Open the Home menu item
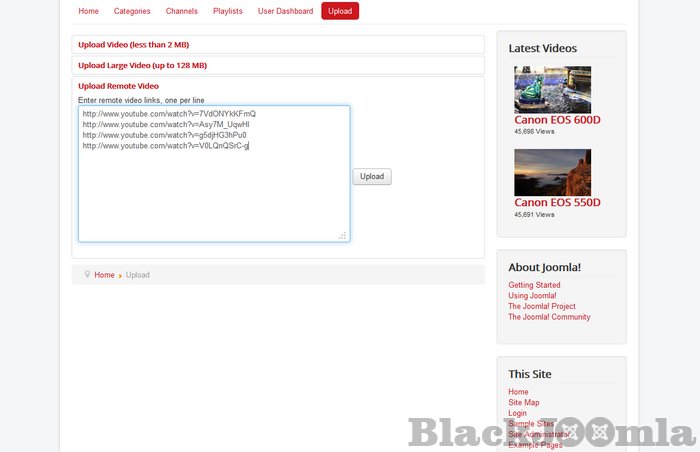This screenshot has height=452, width=700. click(88, 11)
